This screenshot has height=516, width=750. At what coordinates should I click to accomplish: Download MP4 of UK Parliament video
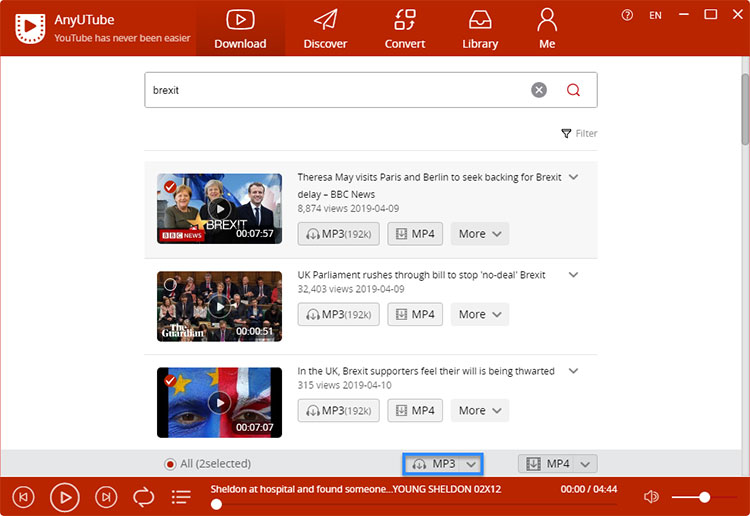(415, 314)
